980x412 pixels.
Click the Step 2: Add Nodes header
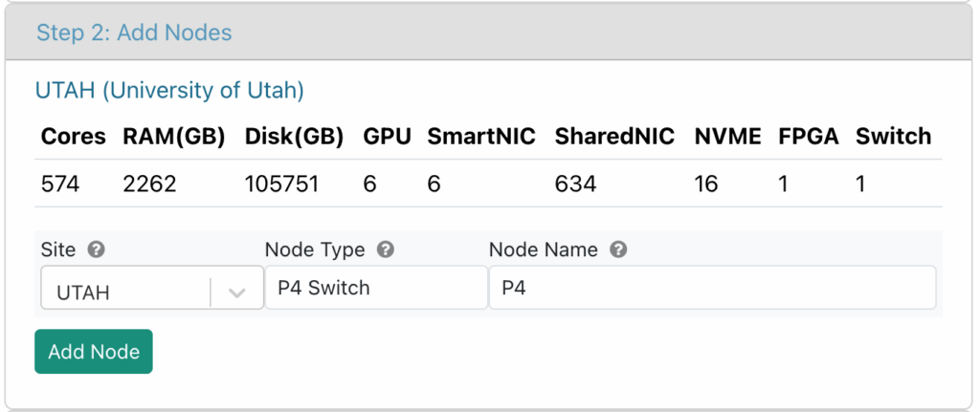point(134,33)
